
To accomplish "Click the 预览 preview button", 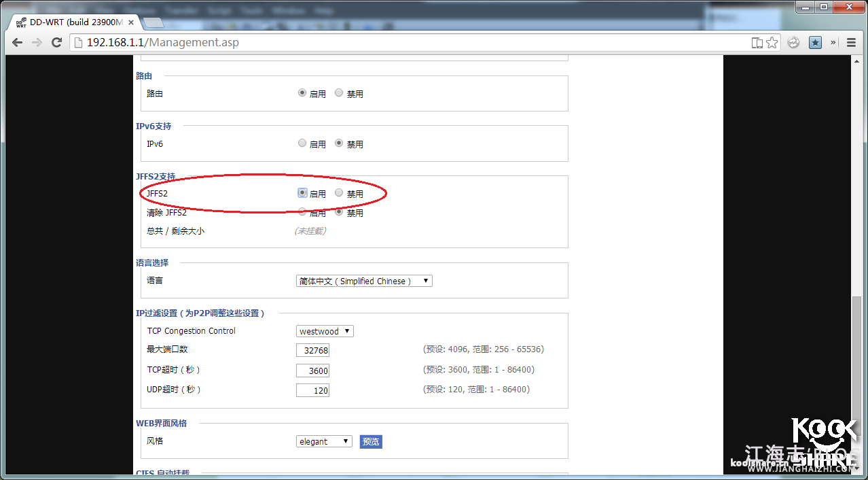I will pyautogui.click(x=371, y=441).
